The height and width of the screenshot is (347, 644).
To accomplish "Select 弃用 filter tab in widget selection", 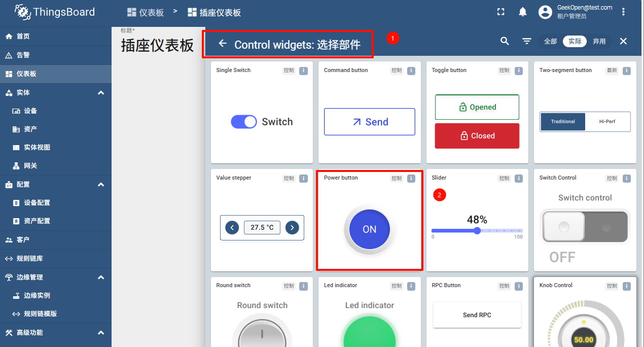I will point(599,41).
